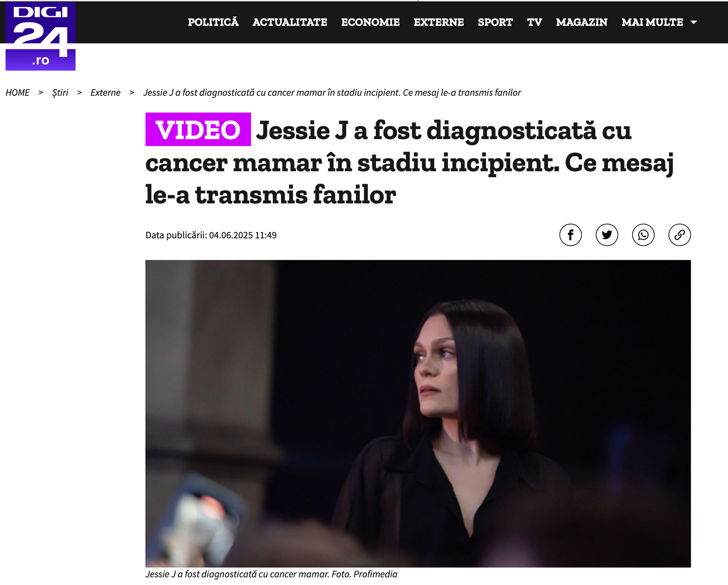Open Digi24.ro logo homepage
728x585 pixels.
click(41, 36)
